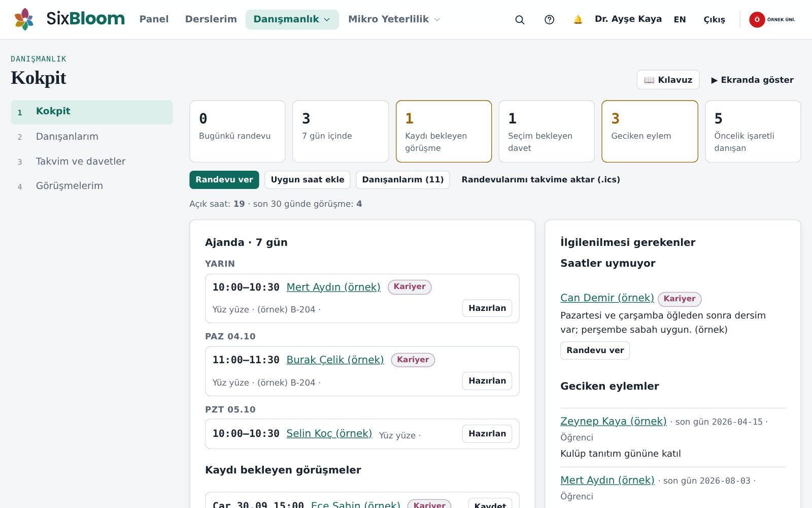Image resolution: width=812 pixels, height=508 pixels.
Task: Open Mert Aydın link in agenda
Action: pyautogui.click(x=333, y=287)
